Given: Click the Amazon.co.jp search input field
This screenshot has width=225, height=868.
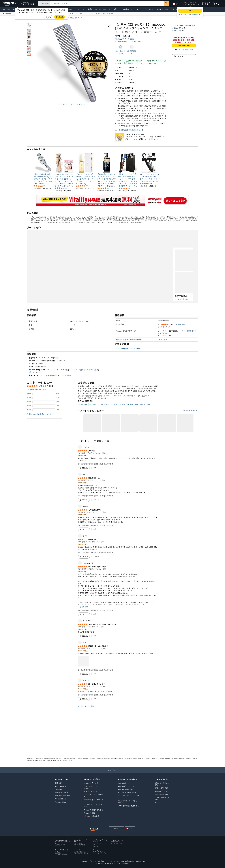Looking at the screenshot, I should tap(107, 3).
